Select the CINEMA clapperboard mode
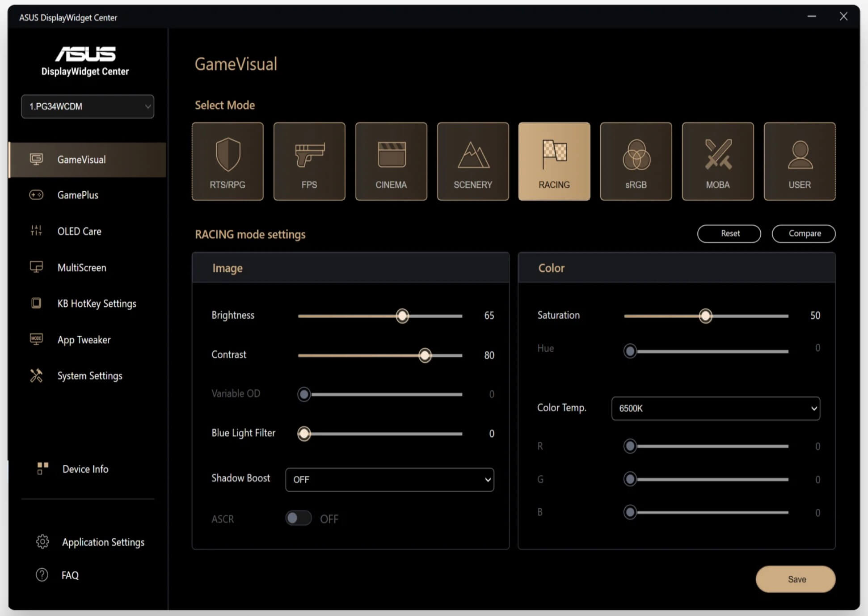This screenshot has height=616, width=868. pyautogui.click(x=391, y=161)
